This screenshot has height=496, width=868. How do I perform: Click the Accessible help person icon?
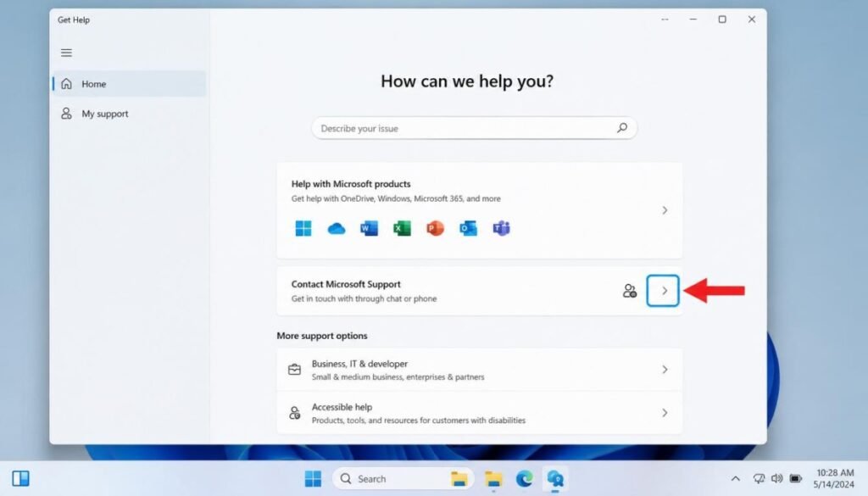point(294,413)
